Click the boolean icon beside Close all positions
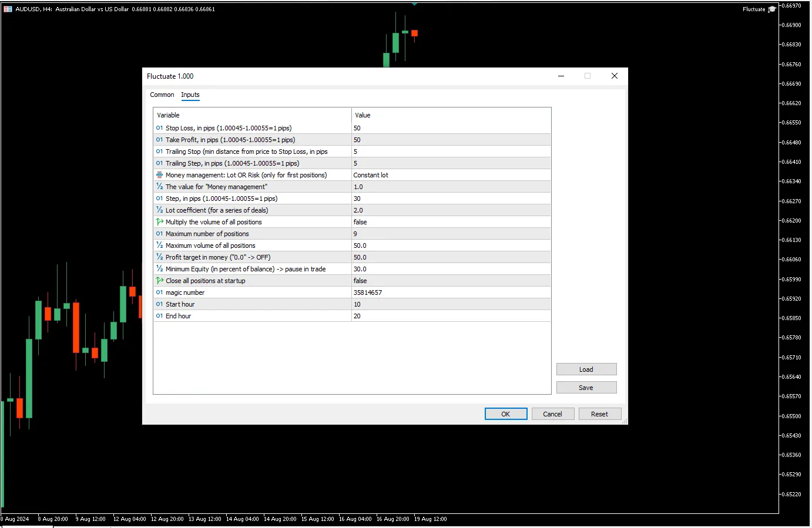Screen dimensions: 812x528 tap(159, 281)
